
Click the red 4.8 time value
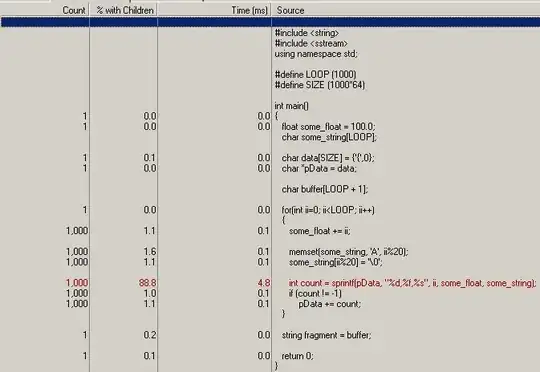coord(264,283)
